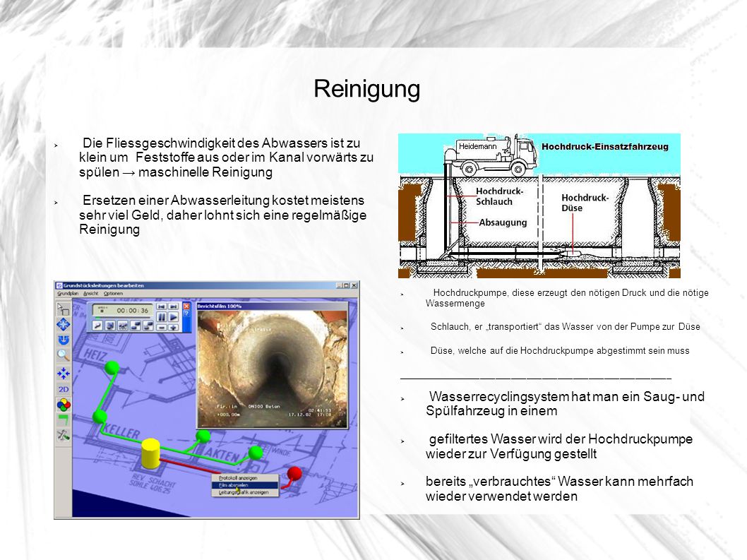Click the sewer pipe video image
Viewport: 747px width, 560px height.
click(x=273, y=369)
